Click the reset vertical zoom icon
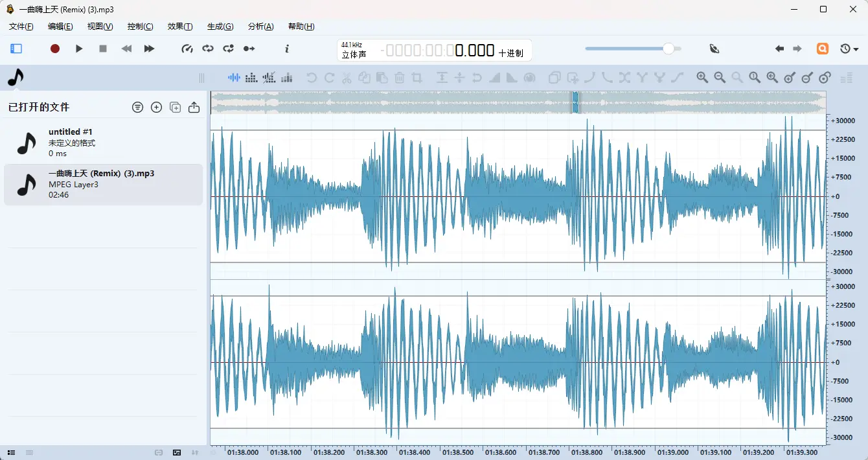Screen dimensions: 868x460 pyautogui.click(x=825, y=78)
